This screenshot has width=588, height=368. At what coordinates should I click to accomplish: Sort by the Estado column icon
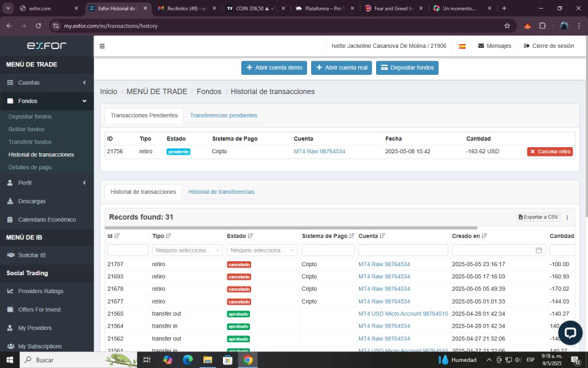[251, 236]
